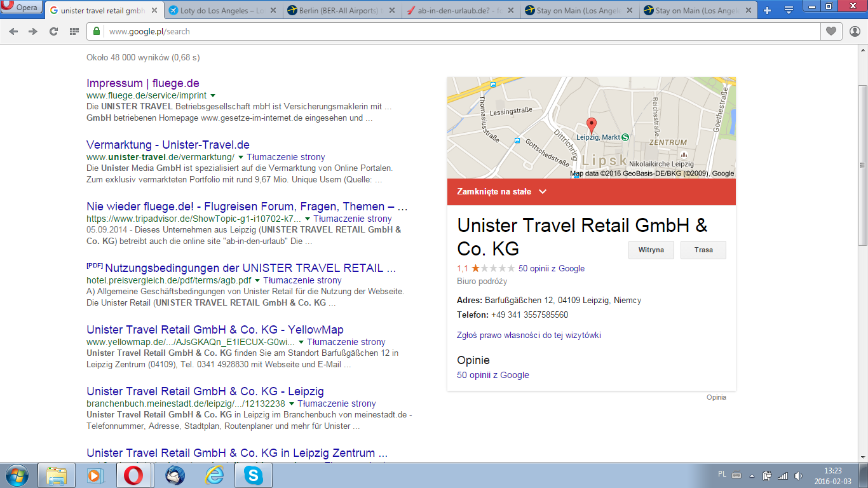Open the YellowMap Unister Travel result
868x488 pixels.
click(x=215, y=330)
